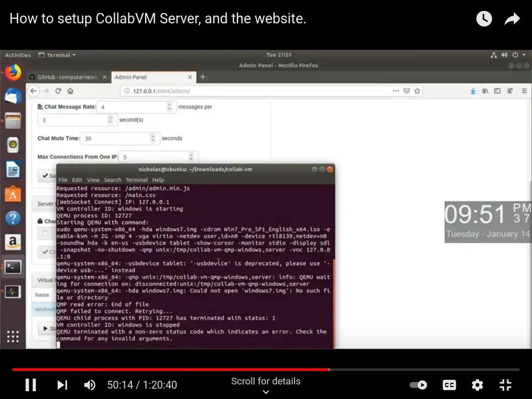This screenshot has width=532, height=399.
Task: Skip to the next video
Action: pyautogui.click(x=62, y=385)
